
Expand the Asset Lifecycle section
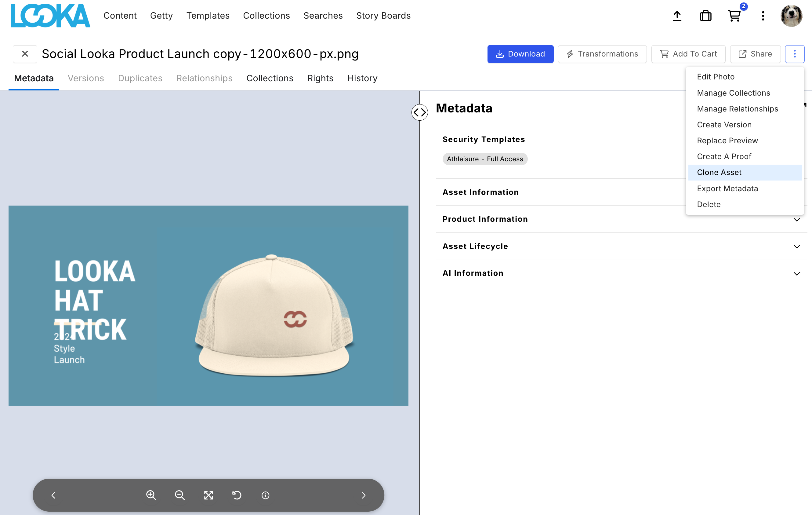796,247
